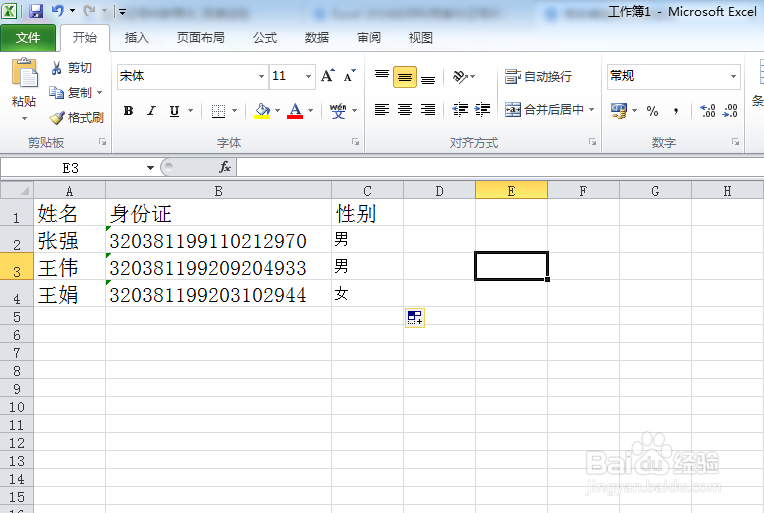Decrease decimal places
This screenshot has height=513, width=764.
pos(730,111)
